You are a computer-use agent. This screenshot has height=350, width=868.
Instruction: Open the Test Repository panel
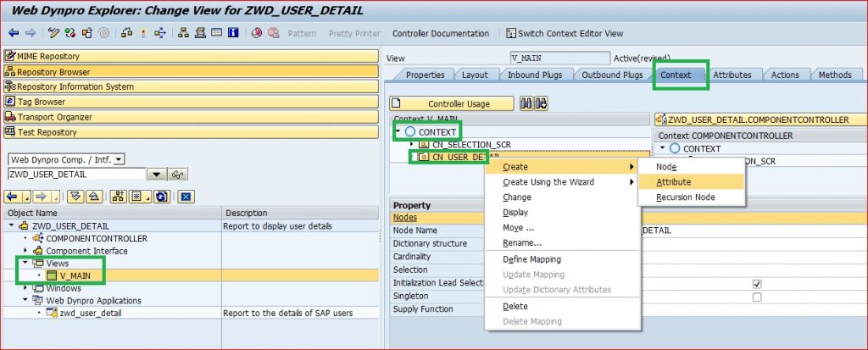coord(191,132)
